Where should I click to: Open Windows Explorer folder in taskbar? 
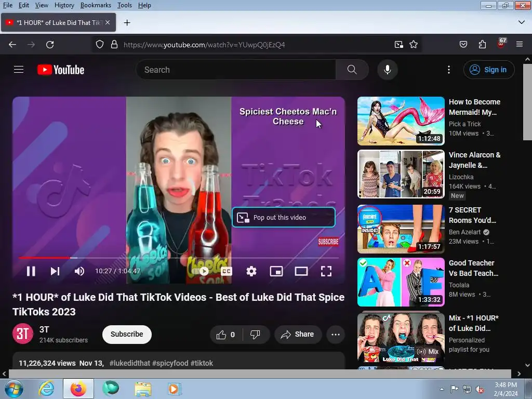[x=143, y=389]
